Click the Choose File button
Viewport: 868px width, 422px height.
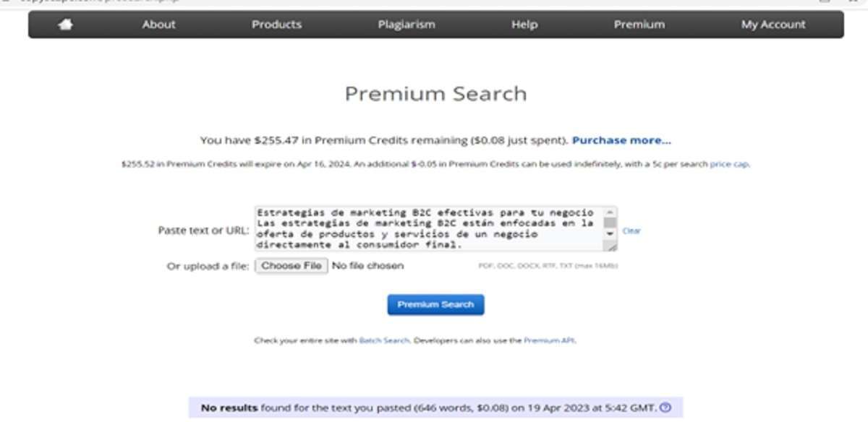pyautogui.click(x=292, y=266)
